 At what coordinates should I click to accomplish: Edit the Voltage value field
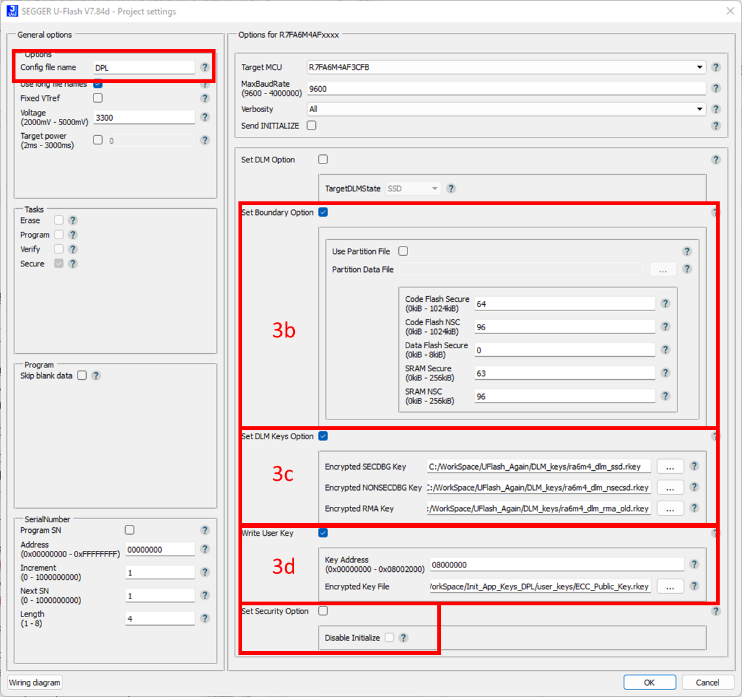click(x=144, y=117)
